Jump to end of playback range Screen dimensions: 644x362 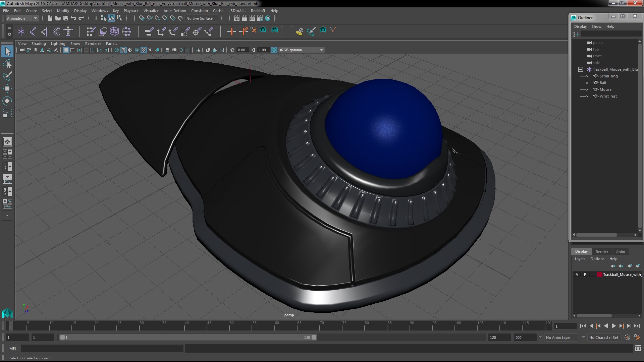[x=637, y=326]
